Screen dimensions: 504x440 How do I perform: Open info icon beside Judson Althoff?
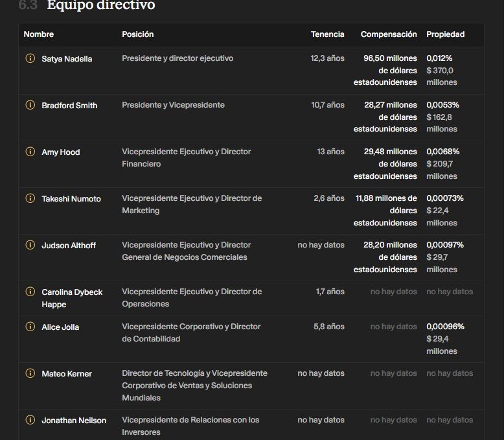coord(30,245)
